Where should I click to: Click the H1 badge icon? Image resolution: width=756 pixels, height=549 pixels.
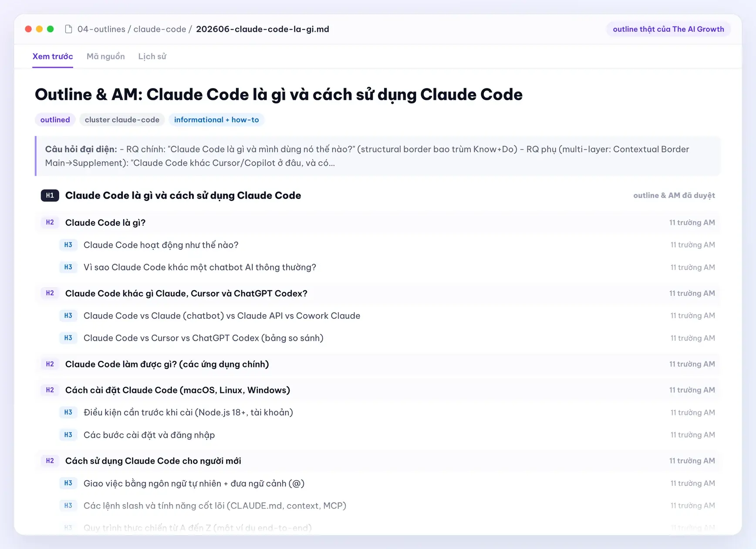click(50, 195)
